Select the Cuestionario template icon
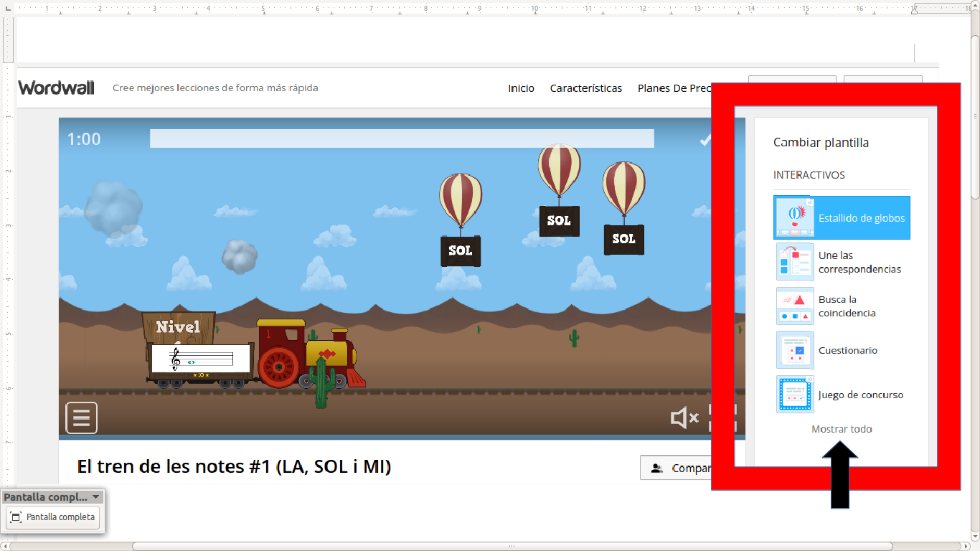 coord(795,350)
